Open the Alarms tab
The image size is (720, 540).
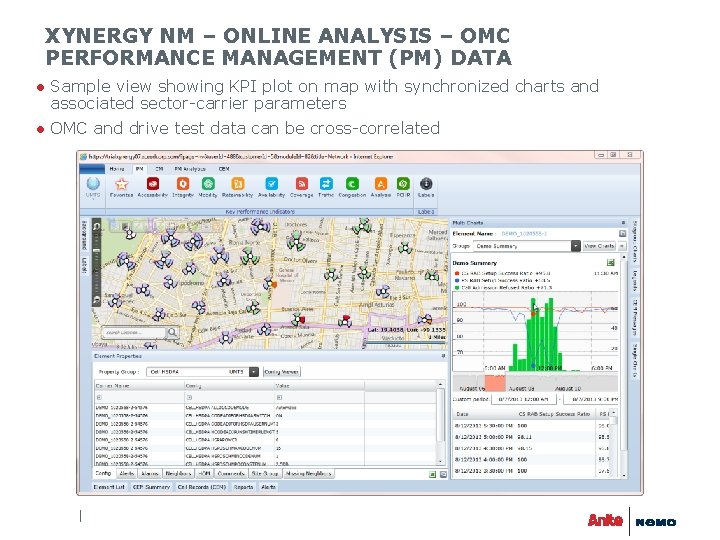149,473
